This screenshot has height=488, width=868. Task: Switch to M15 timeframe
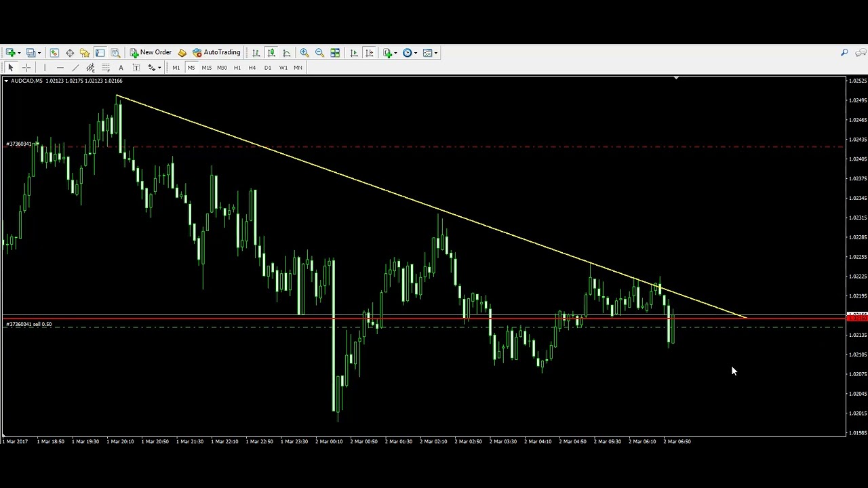point(207,67)
